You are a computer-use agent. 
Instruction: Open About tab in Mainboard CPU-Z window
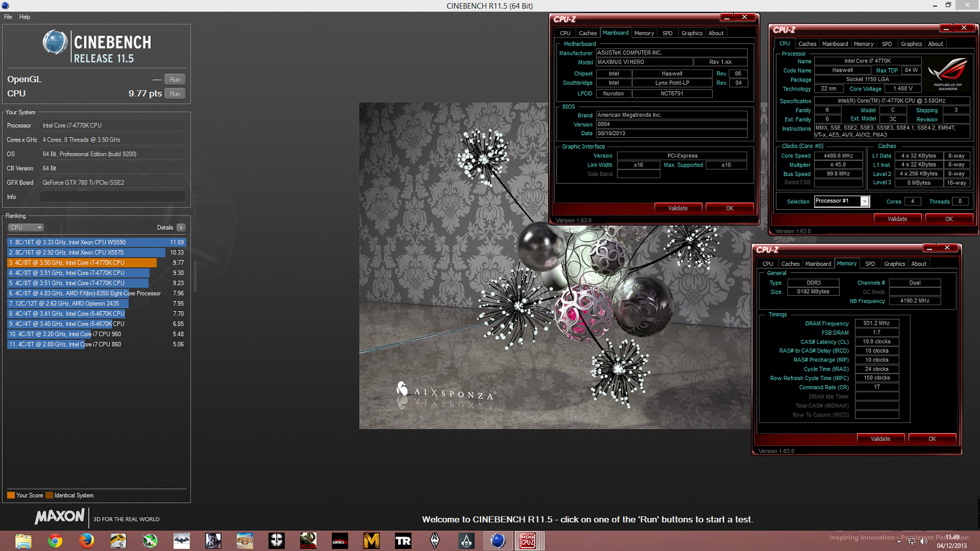[x=716, y=33]
